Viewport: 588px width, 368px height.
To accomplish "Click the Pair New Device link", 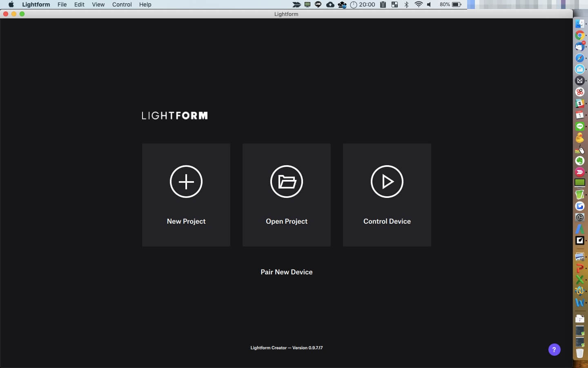I will (287, 272).
